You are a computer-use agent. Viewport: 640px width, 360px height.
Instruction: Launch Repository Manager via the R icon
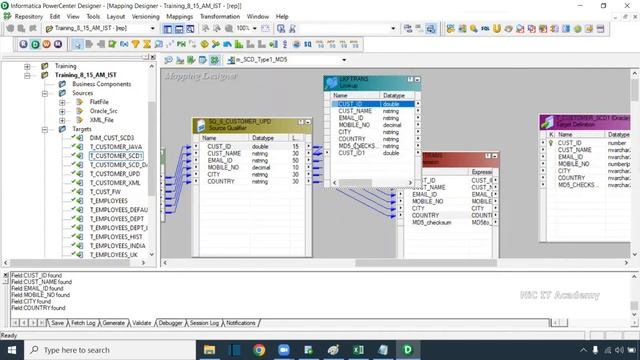[23, 44]
